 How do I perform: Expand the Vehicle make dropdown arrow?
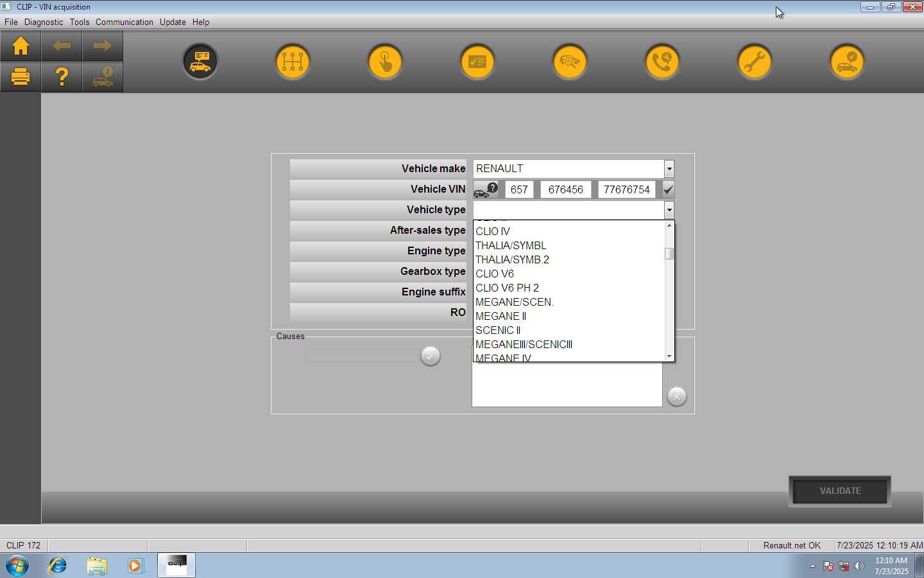coord(669,169)
